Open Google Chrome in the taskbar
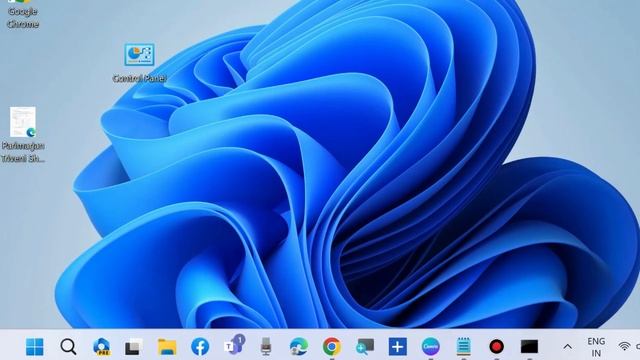 [332, 347]
